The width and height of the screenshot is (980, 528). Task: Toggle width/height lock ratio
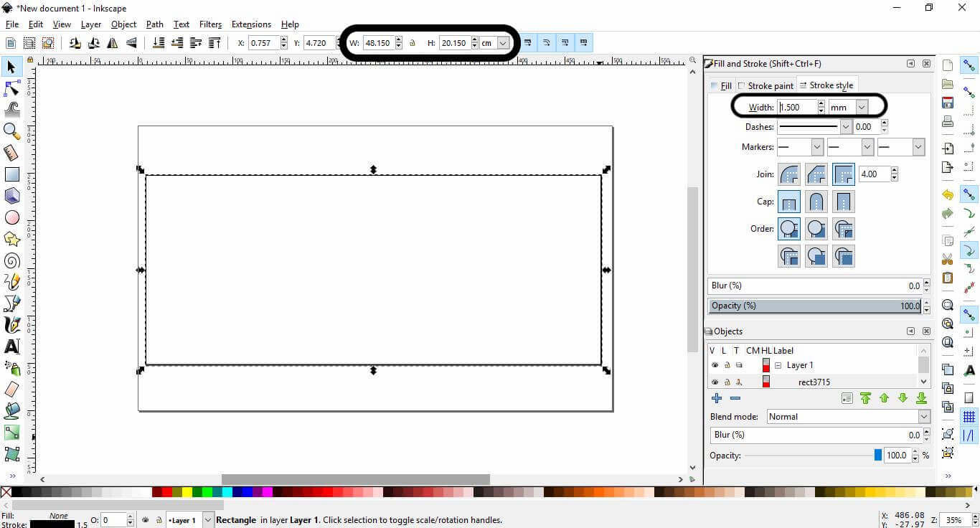pyautogui.click(x=413, y=43)
